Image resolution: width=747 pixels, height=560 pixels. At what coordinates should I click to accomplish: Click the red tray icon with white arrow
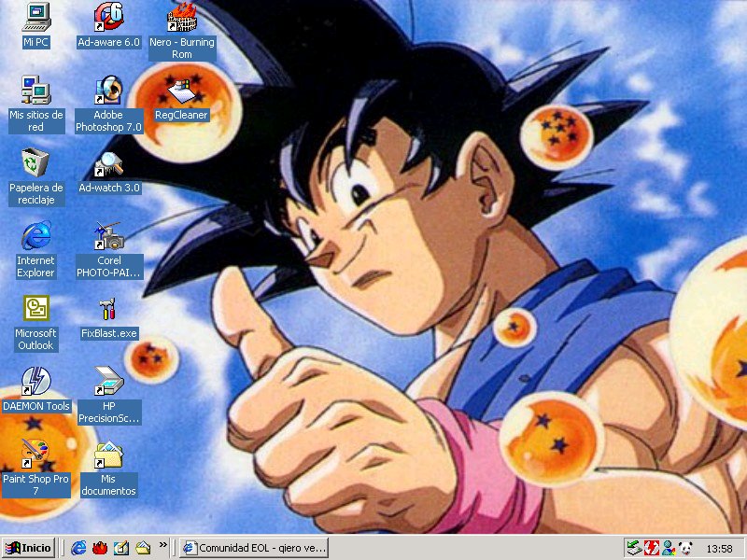(x=651, y=548)
